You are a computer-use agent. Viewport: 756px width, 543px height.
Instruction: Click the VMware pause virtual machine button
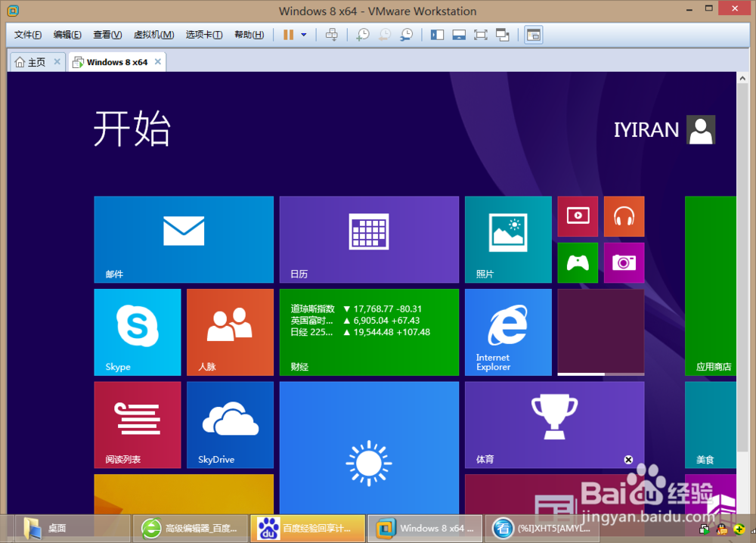[288, 35]
